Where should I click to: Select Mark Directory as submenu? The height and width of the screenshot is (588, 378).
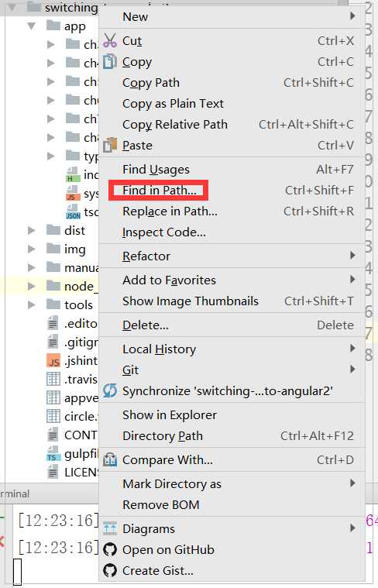(232, 483)
